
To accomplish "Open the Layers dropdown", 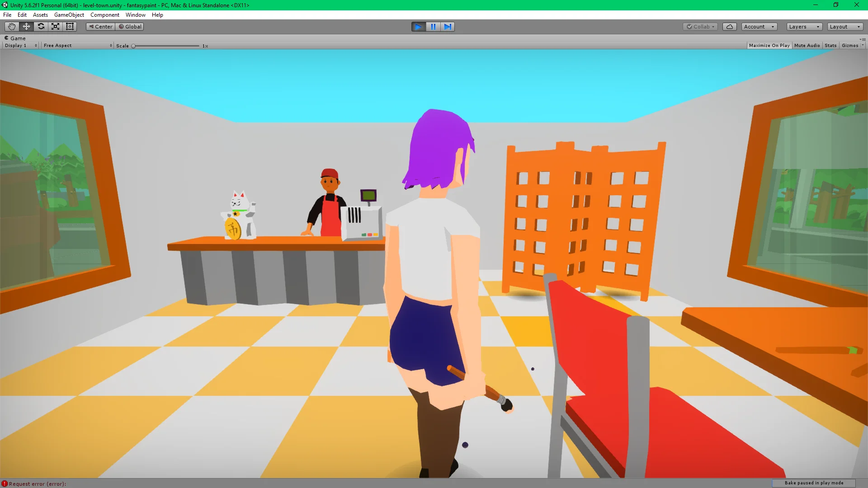I will pos(804,27).
